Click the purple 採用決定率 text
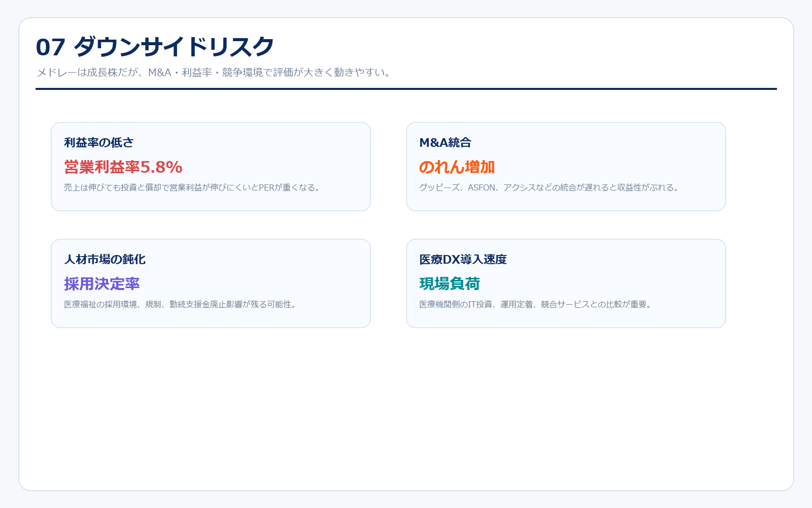Viewport: 812px width, 508px height. point(102,284)
